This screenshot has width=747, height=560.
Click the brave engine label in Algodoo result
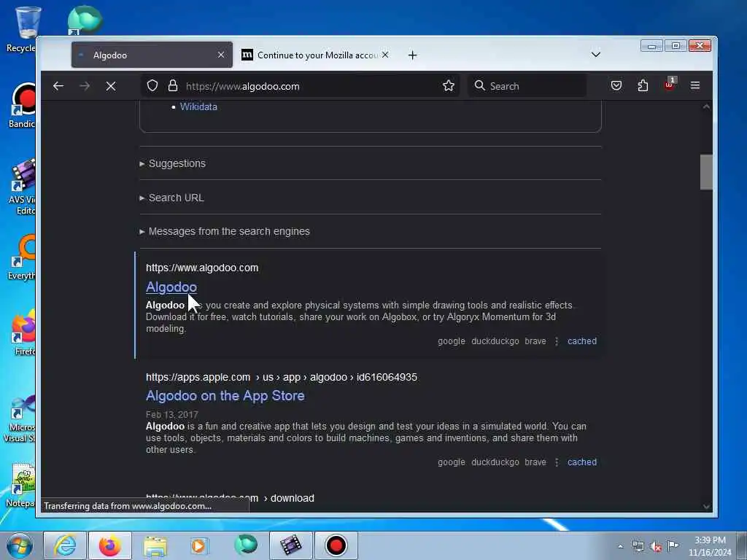(x=535, y=341)
